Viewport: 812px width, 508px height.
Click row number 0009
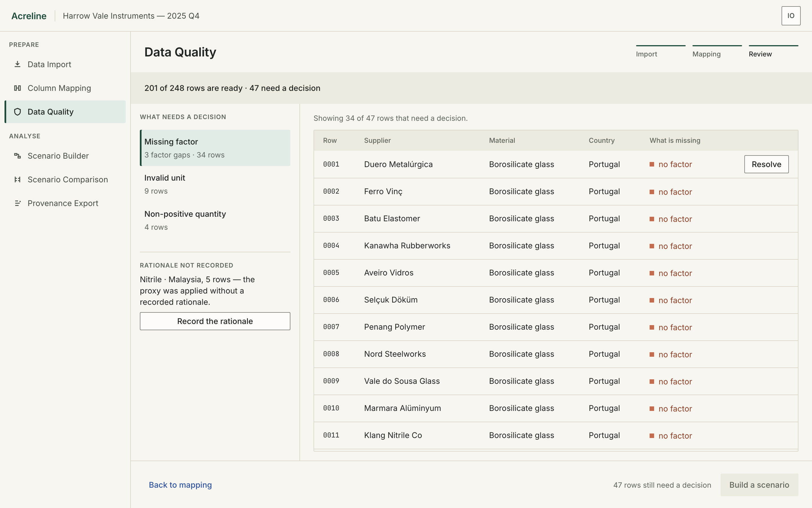331,381
